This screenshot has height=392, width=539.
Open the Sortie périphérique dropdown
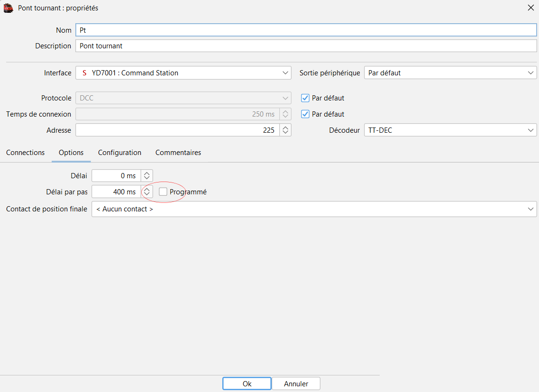(x=450, y=73)
